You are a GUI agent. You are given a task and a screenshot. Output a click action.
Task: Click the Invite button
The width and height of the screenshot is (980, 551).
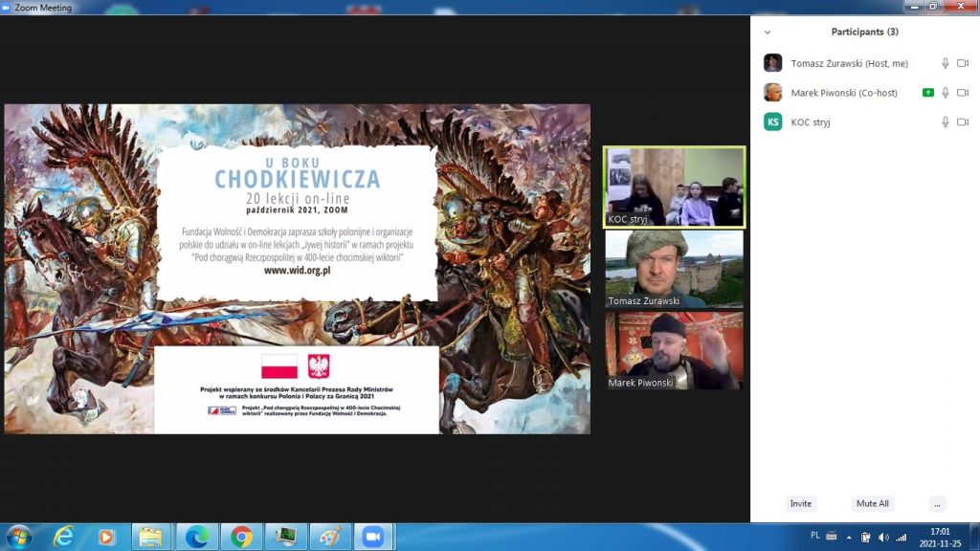[801, 503]
